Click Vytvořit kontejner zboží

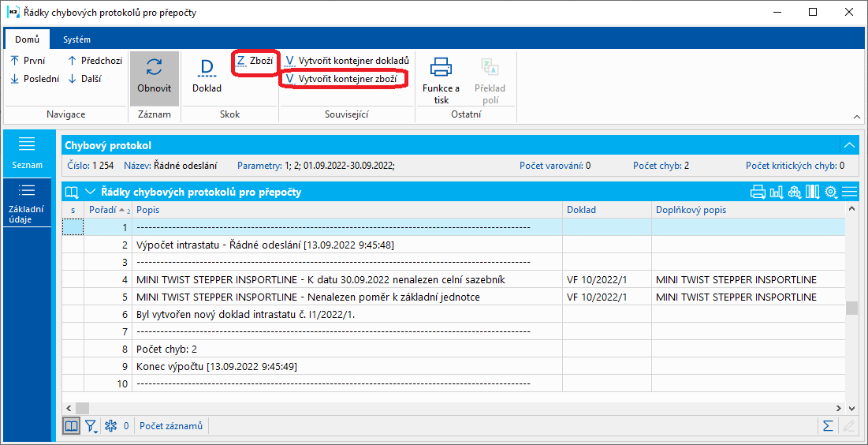click(x=341, y=79)
